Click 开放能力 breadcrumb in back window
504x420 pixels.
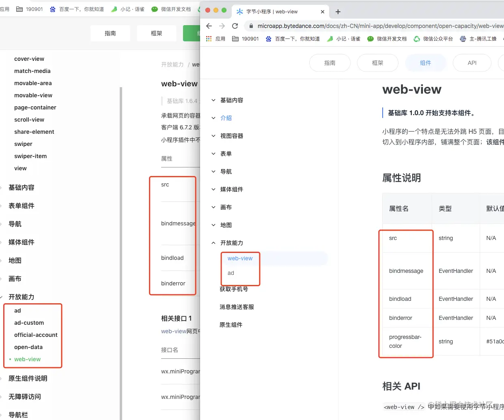tap(172, 64)
